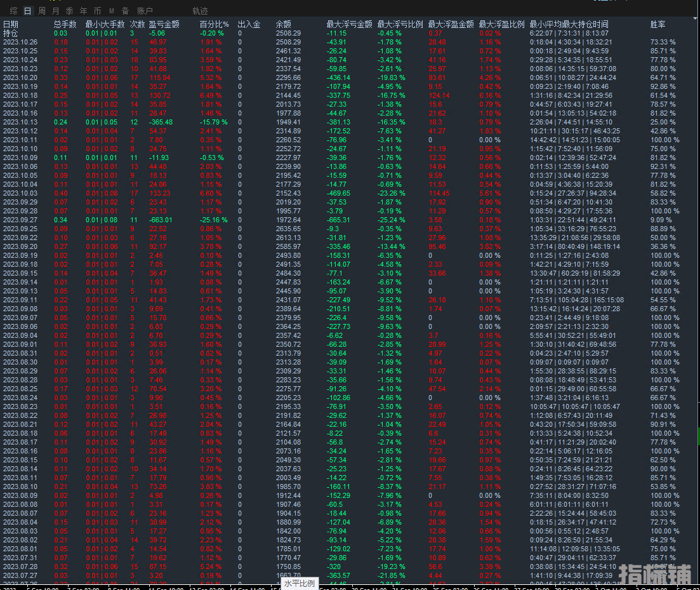Select the 2023.10.09 date row

(20, 158)
